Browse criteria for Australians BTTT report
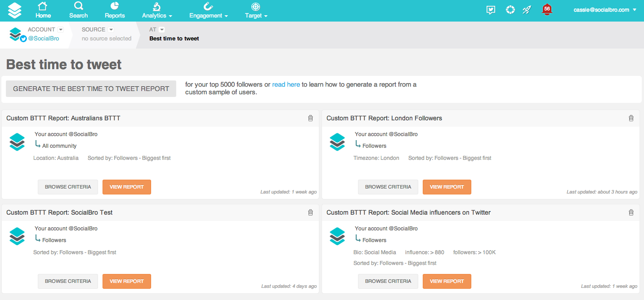This screenshot has height=300, width=644. (68, 187)
